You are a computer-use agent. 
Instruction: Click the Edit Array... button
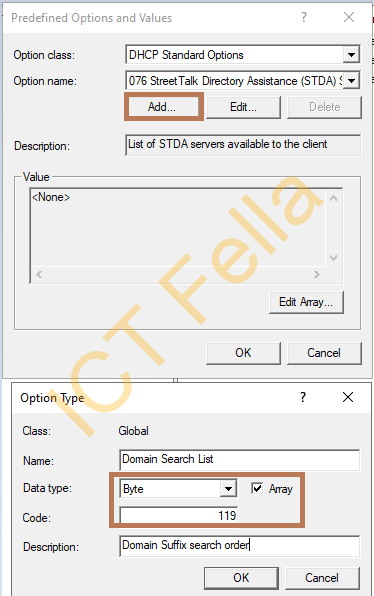306,302
